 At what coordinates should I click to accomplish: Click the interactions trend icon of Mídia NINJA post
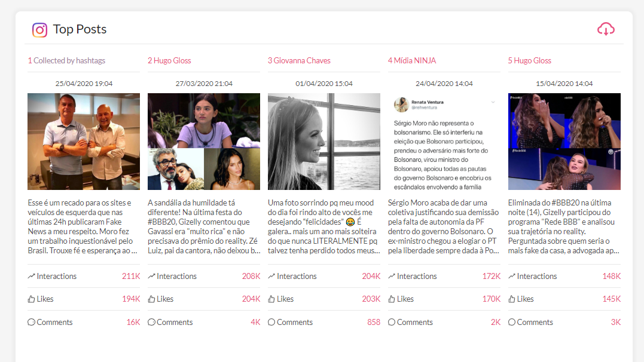(392, 276)
